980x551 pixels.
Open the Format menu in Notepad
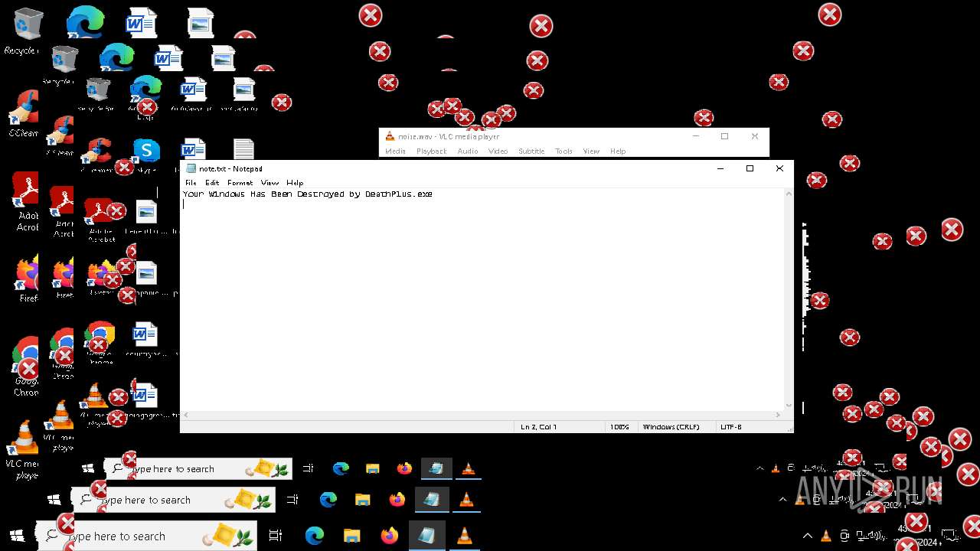[x=240, y=183]
